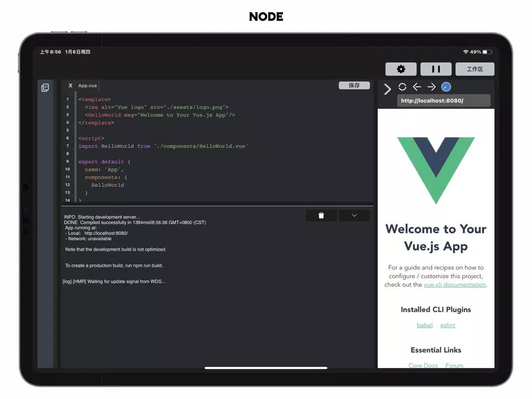The width and height of the screenshot is (532, 399).
Task: Click the 'Essential Links' heading
Action: point(436,350)
